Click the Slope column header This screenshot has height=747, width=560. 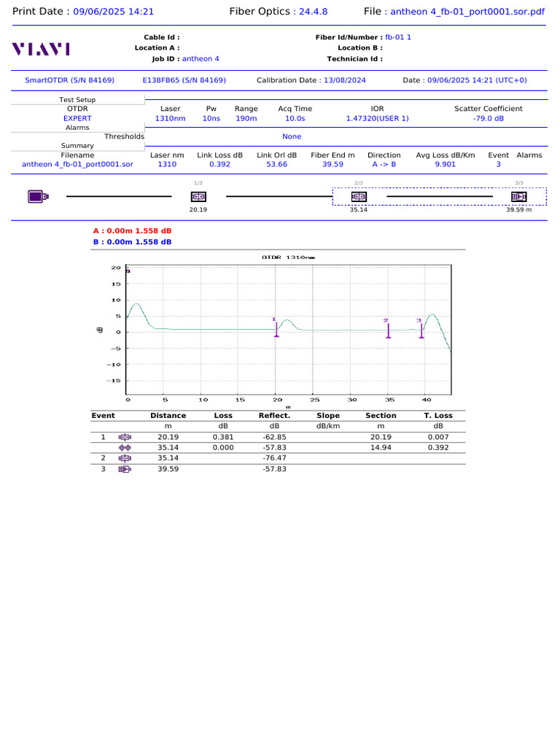coord(328,415)
